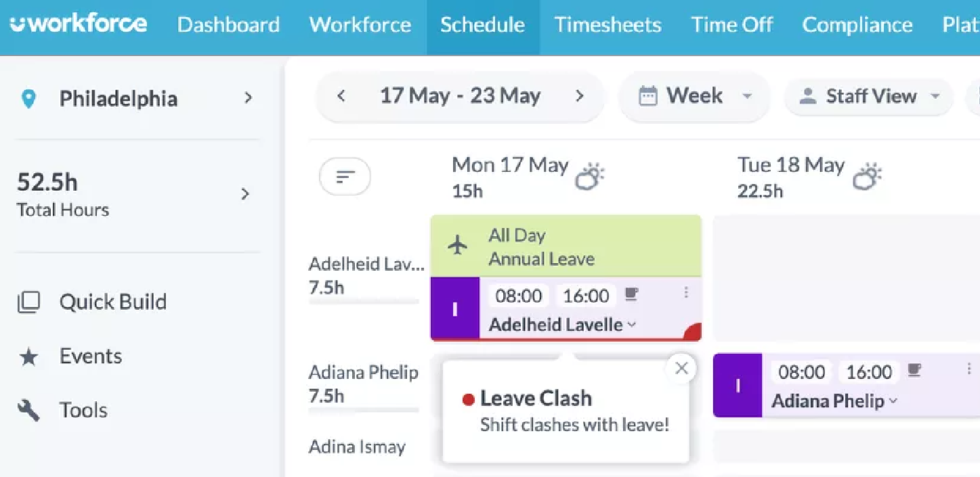Advance to the next week with the arrow
980x477 pixels.
580,97
